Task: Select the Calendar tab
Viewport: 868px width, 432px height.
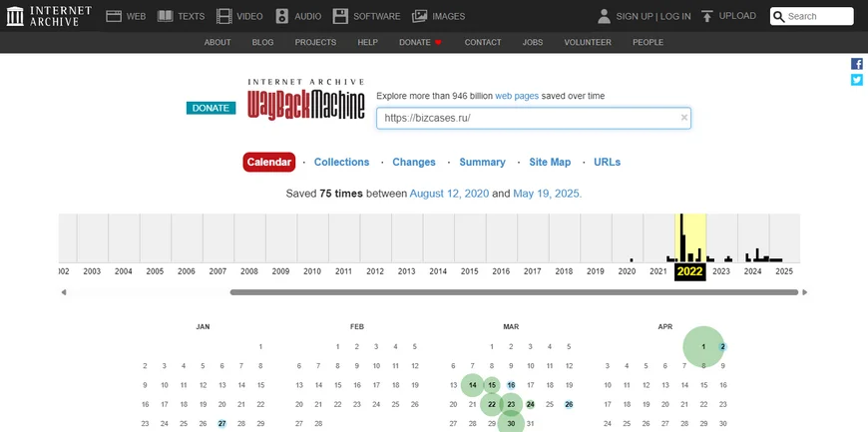Action: (x=269, y=163)
